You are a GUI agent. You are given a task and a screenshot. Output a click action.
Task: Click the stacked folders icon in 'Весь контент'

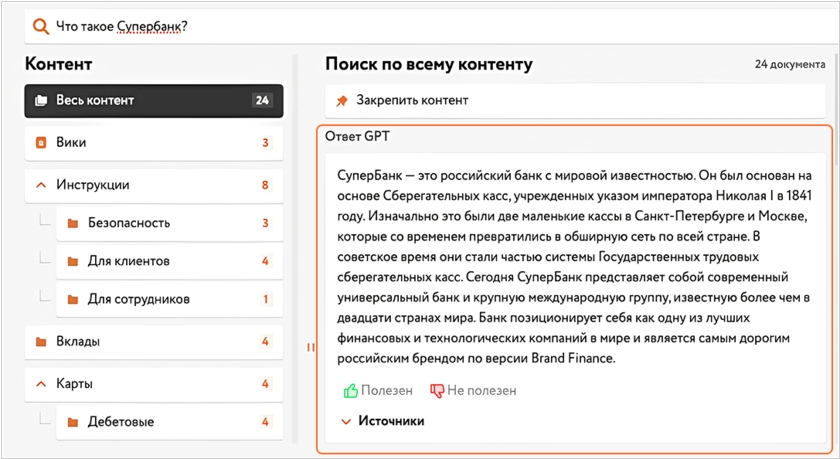point(41,100)
